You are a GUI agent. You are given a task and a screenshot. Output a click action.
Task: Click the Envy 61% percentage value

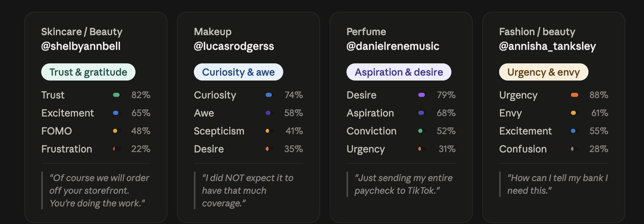point(600,113)
